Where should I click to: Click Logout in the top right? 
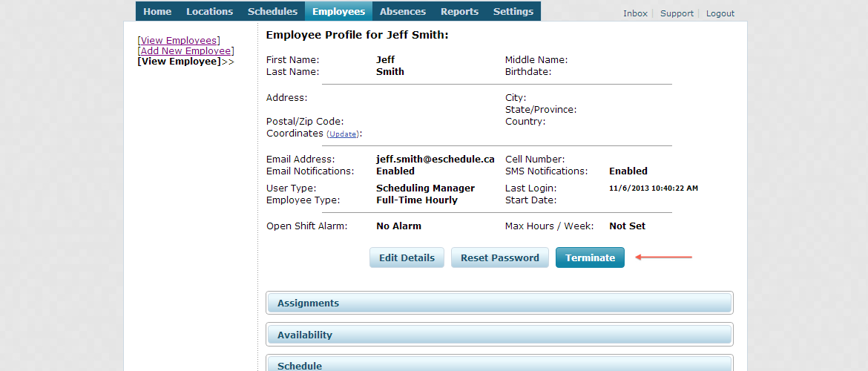(x=720, y=13)
